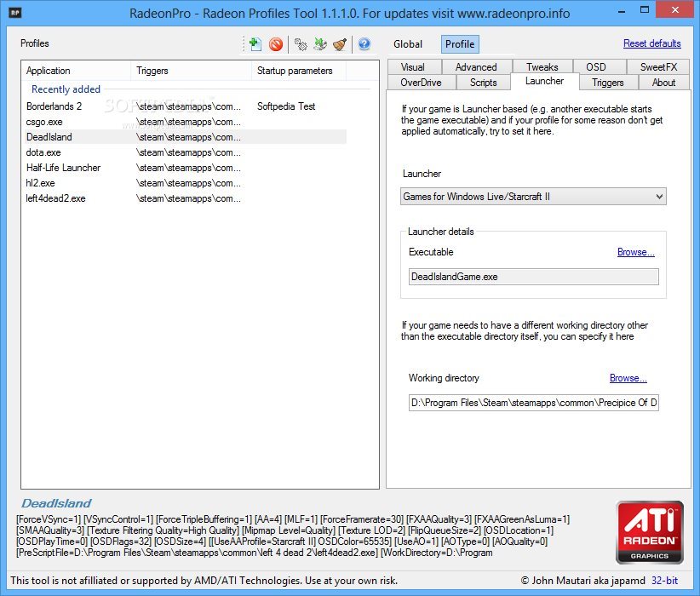This screenshot has width=700, height=596.
Task: Switch to the Global settings view
Action: (x=408, y=44)
